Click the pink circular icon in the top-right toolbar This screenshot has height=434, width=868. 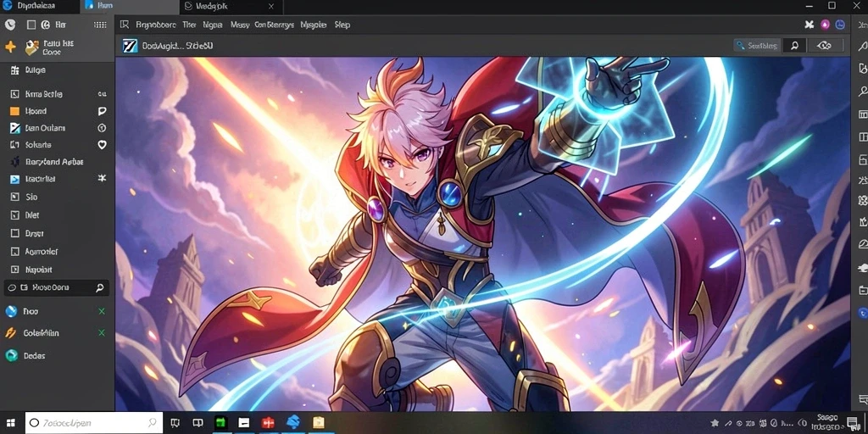pyautogui.click(x=825, y=25)
